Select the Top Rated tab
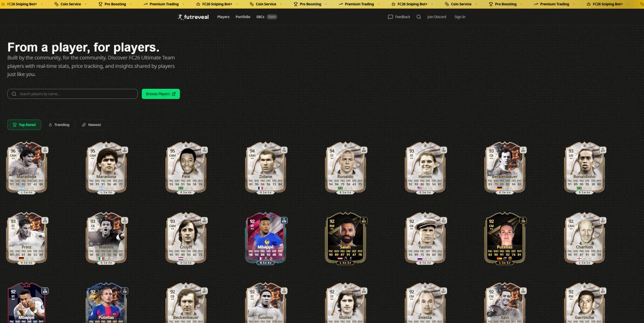This screenshot has height=323, width=644. pyautogui.click(x=24, y=125)
